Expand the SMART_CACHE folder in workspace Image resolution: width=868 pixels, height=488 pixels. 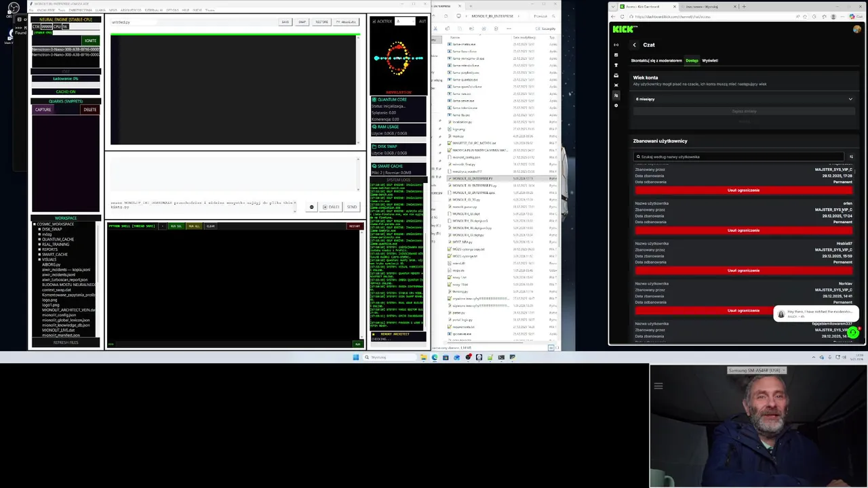pyautogui.click(x=39, y=255)
